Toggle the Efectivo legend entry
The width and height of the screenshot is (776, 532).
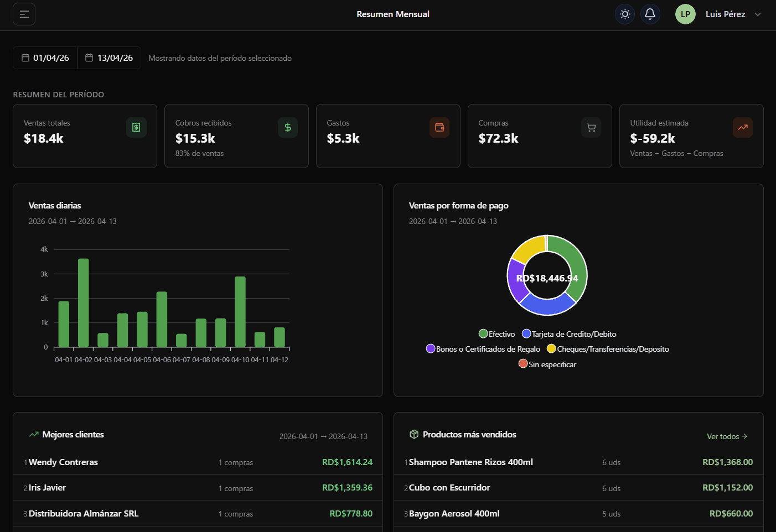(496, 333)
